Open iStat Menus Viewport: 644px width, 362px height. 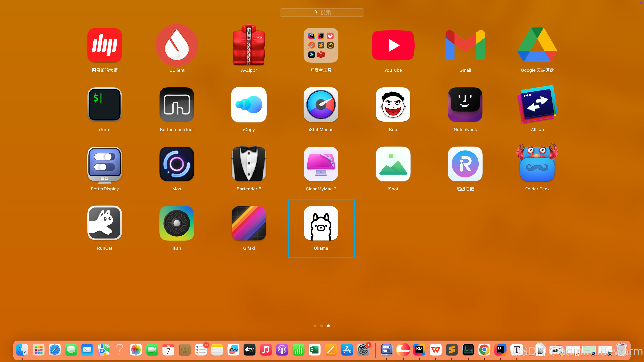click(x=321, y=104)
